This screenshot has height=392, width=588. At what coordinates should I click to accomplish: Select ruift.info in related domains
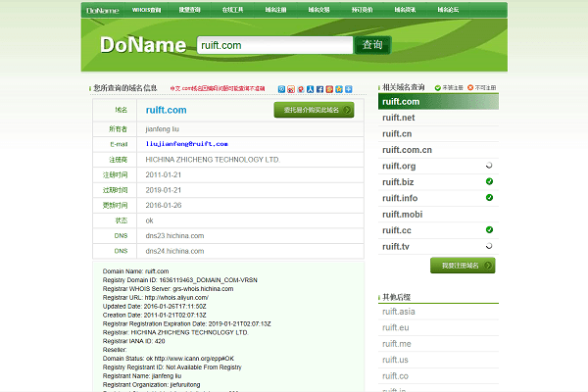(x=400, y=198)
